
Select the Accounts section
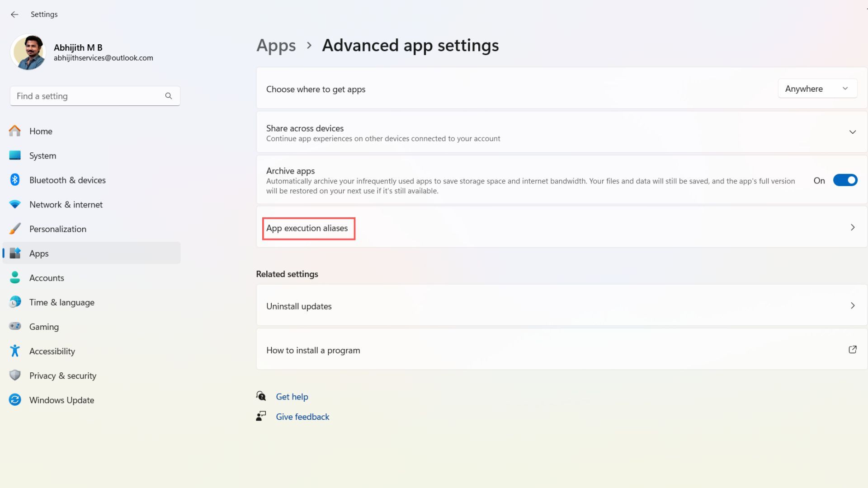tap(47, 277)
